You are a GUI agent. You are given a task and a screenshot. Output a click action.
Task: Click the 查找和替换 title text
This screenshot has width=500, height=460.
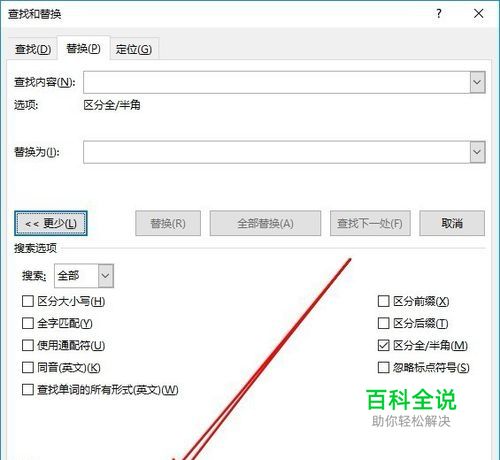(x=34, y=14)
